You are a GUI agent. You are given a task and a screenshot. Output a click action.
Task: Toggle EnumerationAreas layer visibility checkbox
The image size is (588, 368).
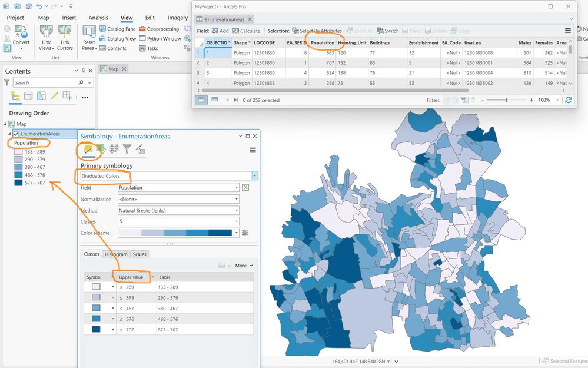(16, 134)
